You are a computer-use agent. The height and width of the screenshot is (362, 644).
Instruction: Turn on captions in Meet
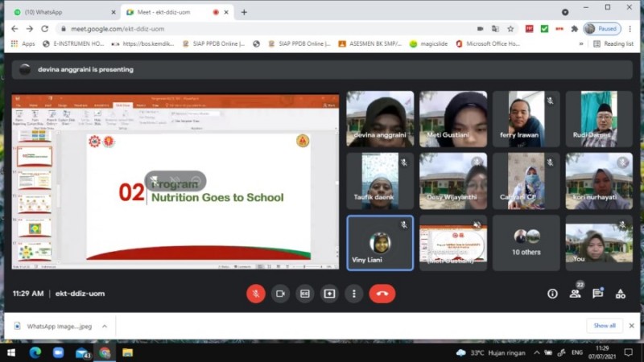(305, 294)
